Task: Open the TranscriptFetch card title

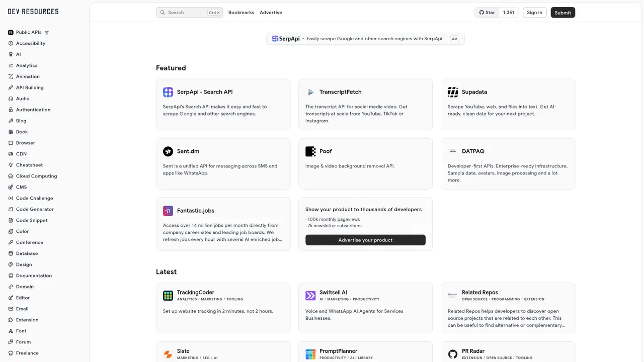Action: point(340,92)
